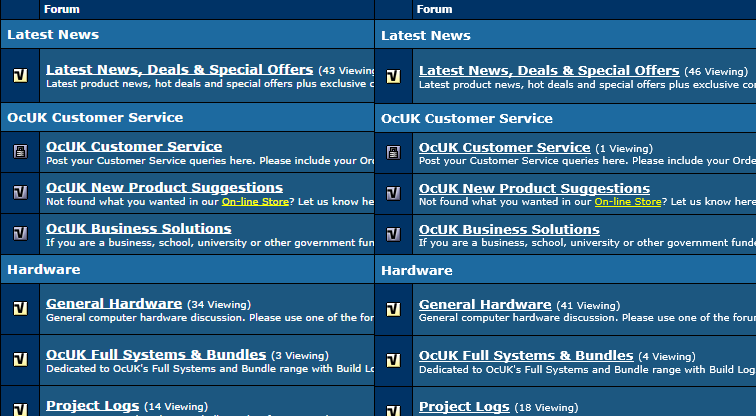Open Latest News, Deals & Special Offers link with 46 Viewing
Image resolution: width=756 pixels, height=416 pixels.
(x=549, y=70)
